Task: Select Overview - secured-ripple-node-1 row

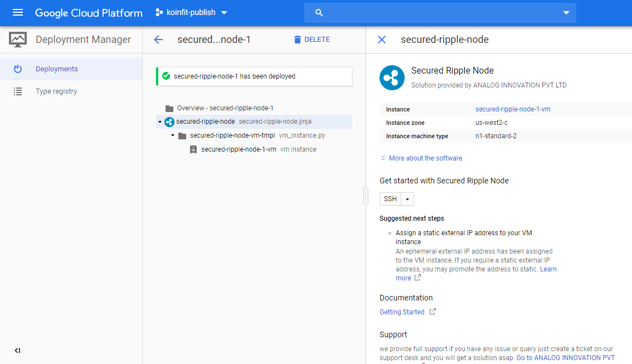Action: (x=254, y=108)
